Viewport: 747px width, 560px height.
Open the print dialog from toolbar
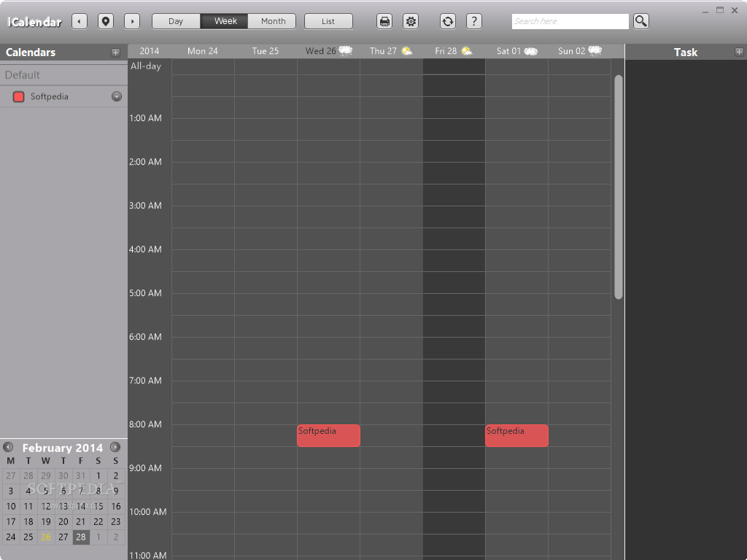(384, 21)
